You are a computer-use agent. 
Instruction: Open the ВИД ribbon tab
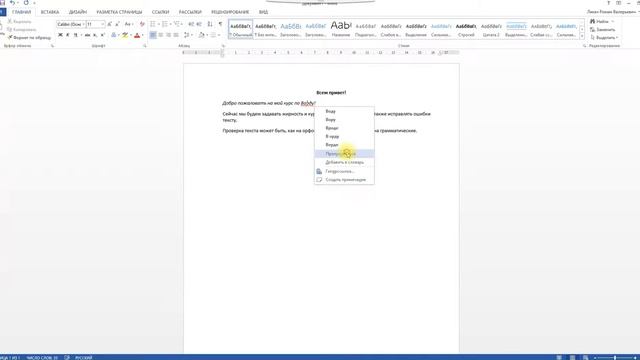263,12
